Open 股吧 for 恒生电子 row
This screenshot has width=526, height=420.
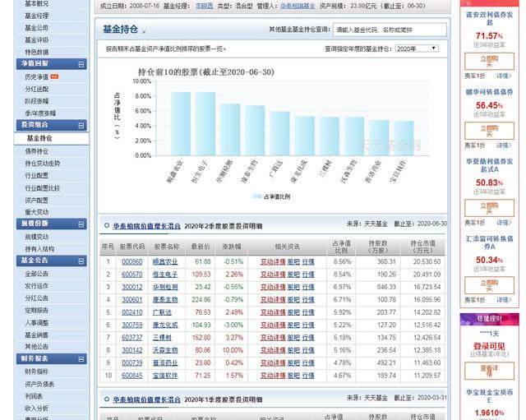293,275
